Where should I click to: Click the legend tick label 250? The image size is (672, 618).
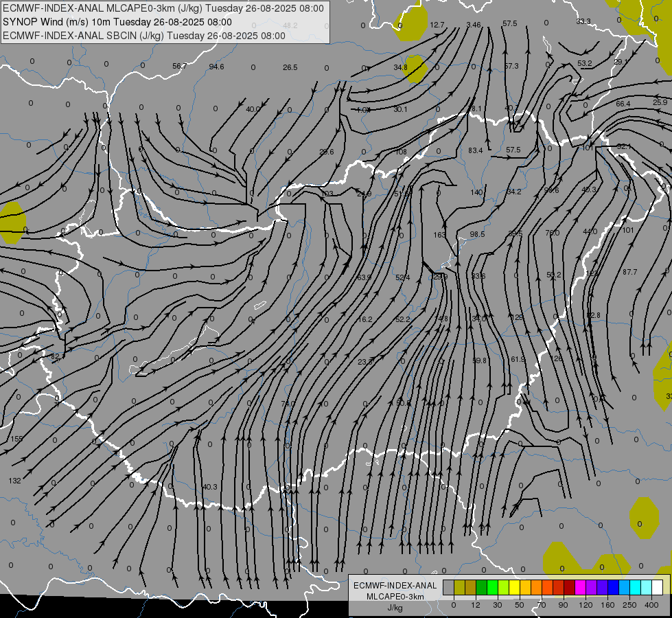point(629,605)
